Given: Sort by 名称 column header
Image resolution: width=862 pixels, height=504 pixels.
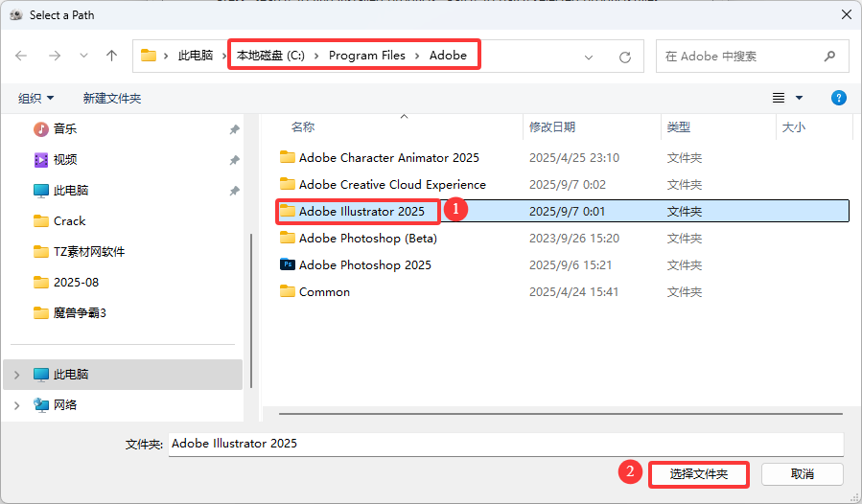Looking at the screenshot, I should (x=303, y=127).
